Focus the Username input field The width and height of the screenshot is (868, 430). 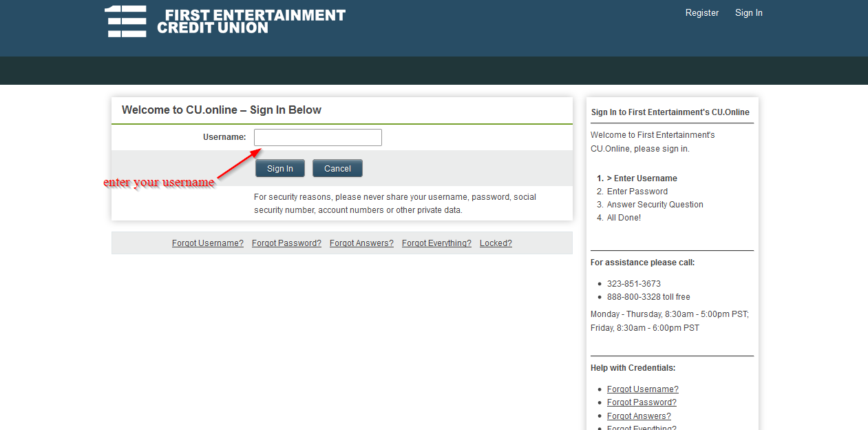[318, 137]
